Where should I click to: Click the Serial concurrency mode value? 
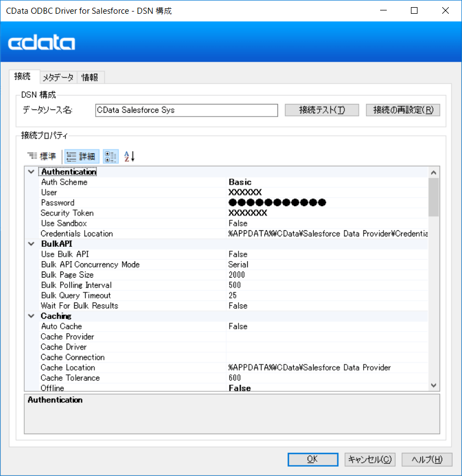coord(238,265)
